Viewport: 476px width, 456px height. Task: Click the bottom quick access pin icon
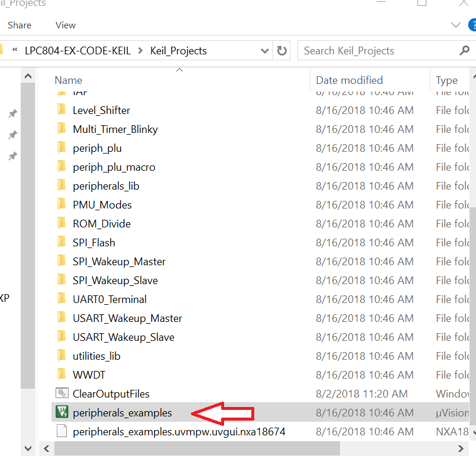[12, 156]
